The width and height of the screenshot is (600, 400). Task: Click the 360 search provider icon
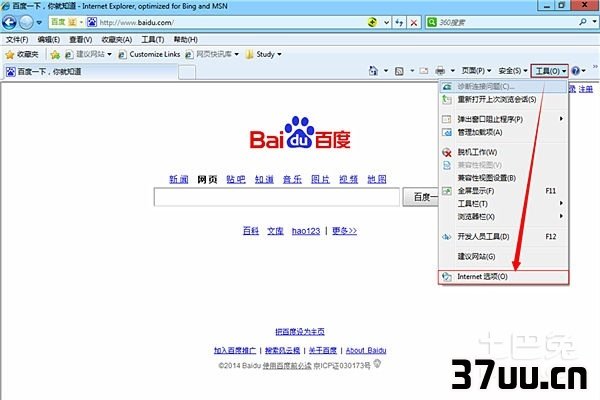(x=432, y=22)
